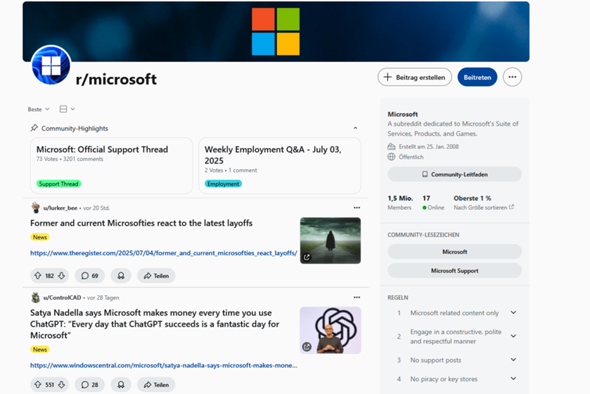Open Weekly Employment Q&A highlight card
This screenshot has height=394, width=590.
tap(280, 166)
